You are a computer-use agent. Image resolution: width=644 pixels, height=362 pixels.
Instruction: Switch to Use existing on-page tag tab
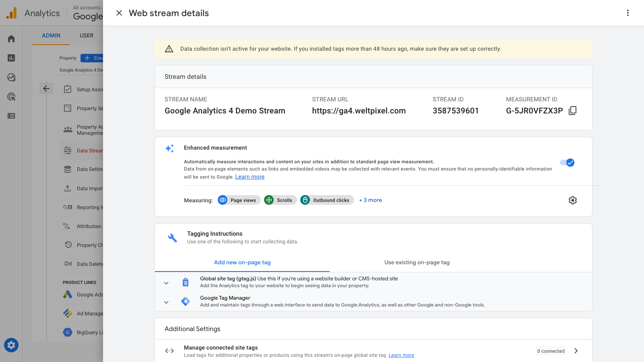tap(417, 262)
